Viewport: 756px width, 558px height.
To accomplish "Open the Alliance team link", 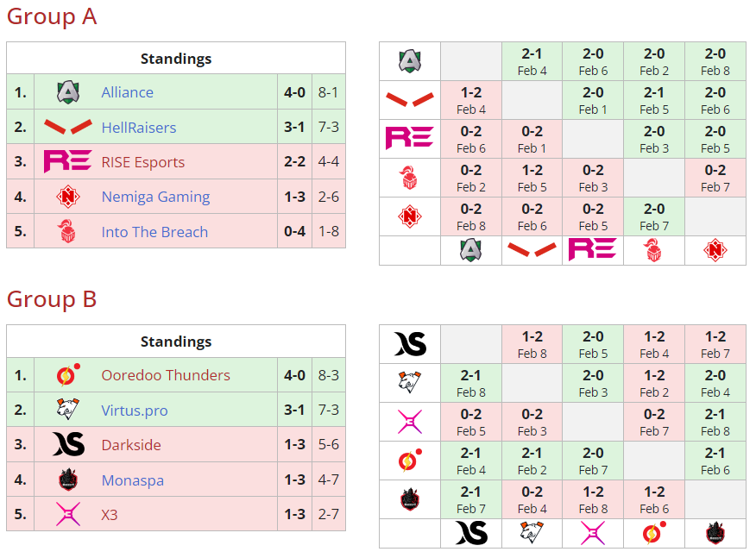I will click(x=127, y=92).
